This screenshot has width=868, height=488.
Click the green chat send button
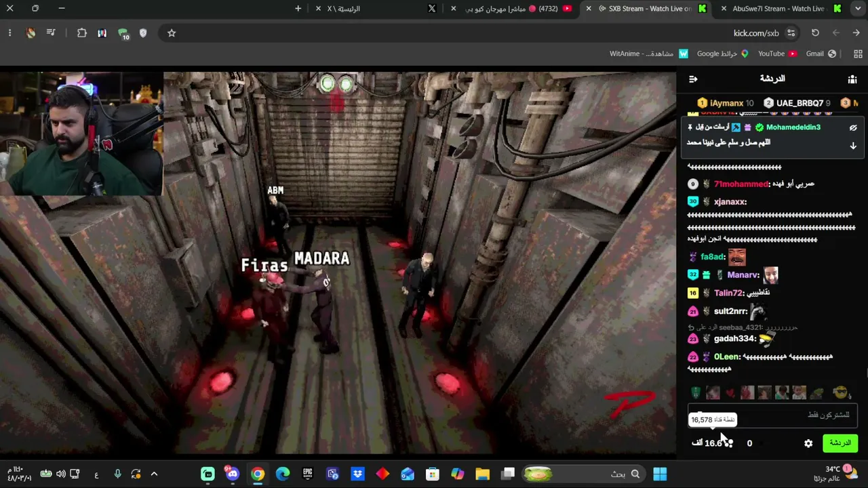coord(840,443)
